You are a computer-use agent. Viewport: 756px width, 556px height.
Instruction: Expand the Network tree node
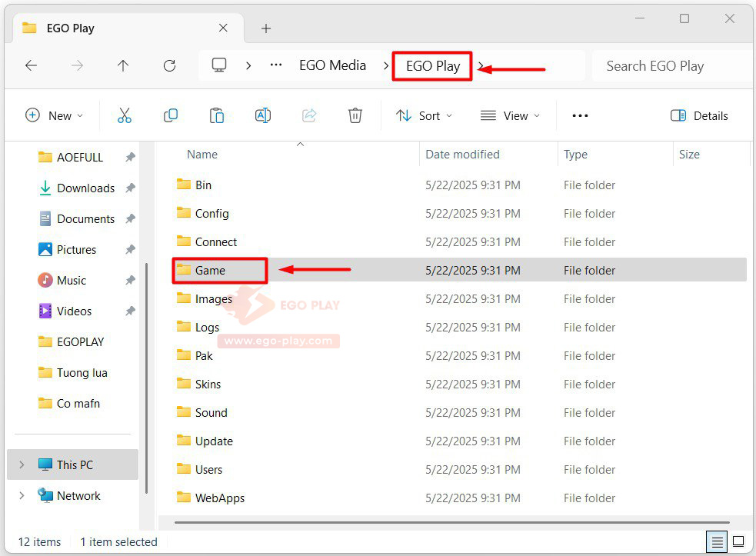[22, 496]
